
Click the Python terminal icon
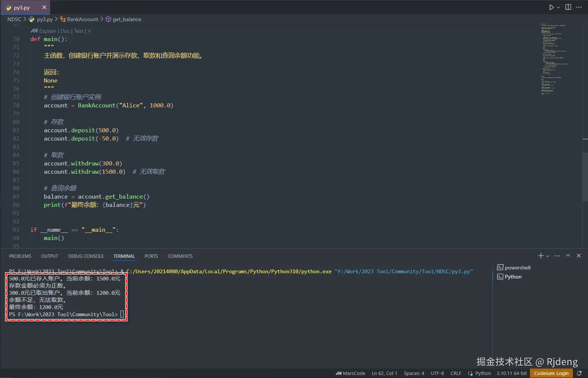(x=500, y=277)
